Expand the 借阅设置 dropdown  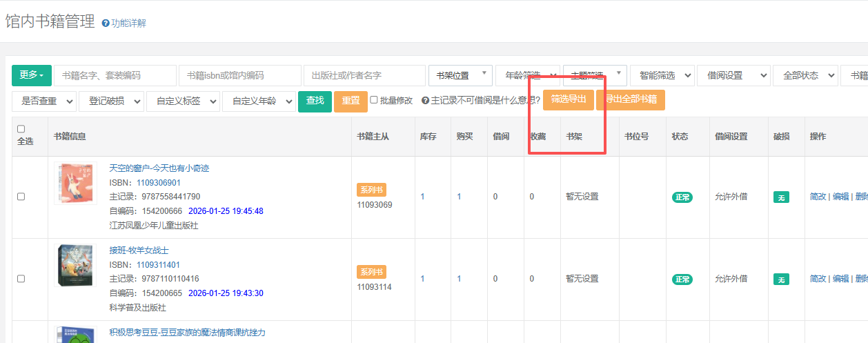coord(733,75)
